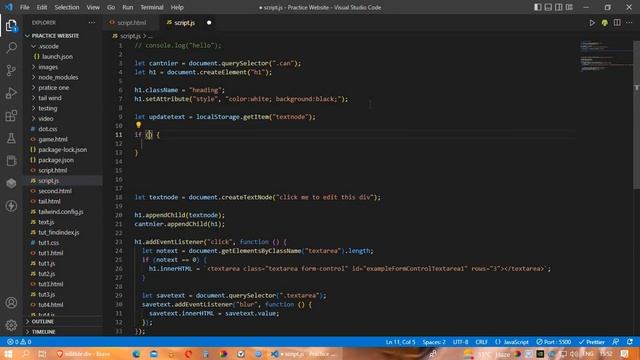This screenshot has width=640, height=360.
Task: Click errors and warnings status indicator
Action: coord(19,342)
